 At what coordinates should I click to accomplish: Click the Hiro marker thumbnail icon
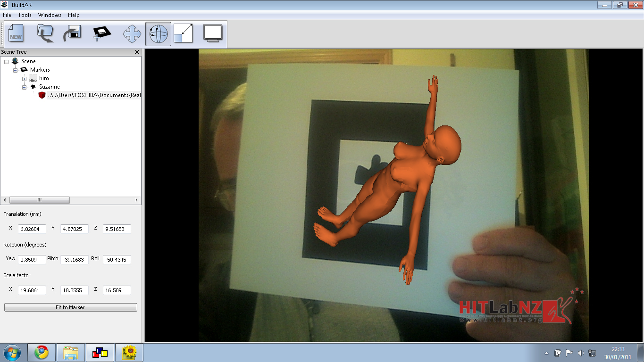click(33, 78)
